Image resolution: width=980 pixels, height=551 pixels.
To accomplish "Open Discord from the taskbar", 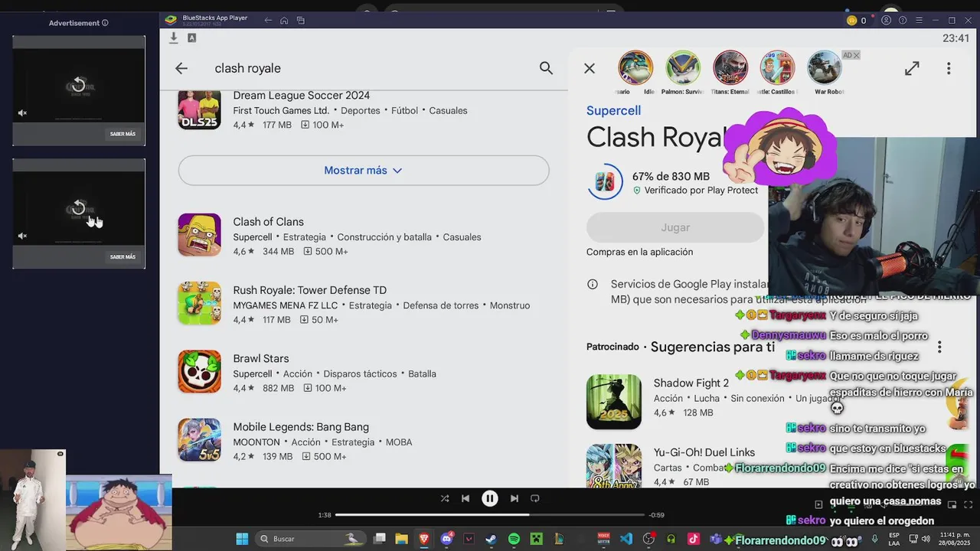I will 447,539.
